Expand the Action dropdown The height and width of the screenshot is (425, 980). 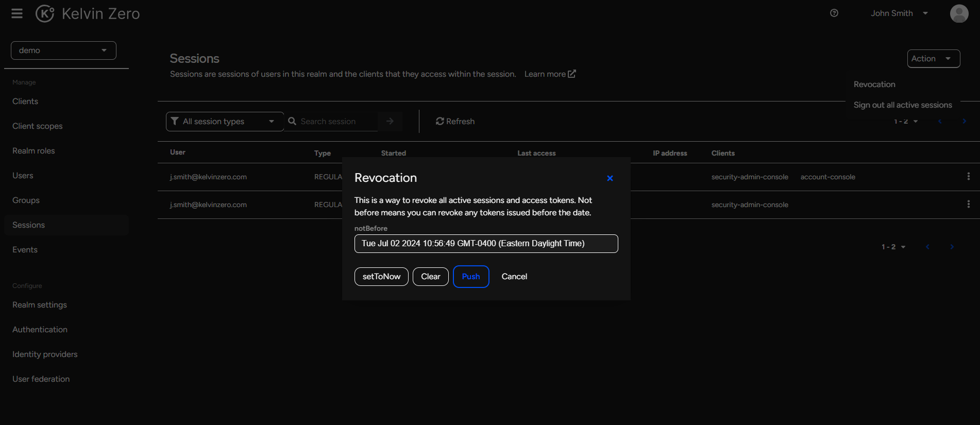pos(933,59)
